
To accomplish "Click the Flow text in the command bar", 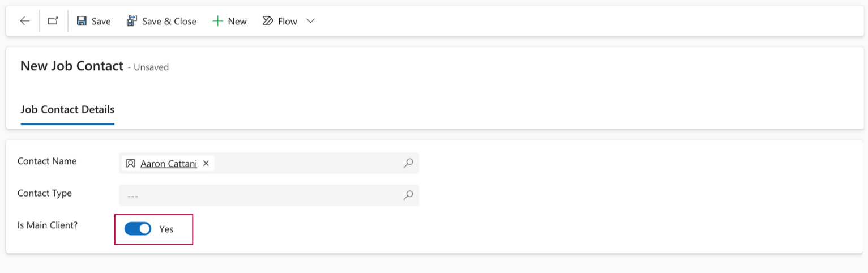I will coord(288,21).
